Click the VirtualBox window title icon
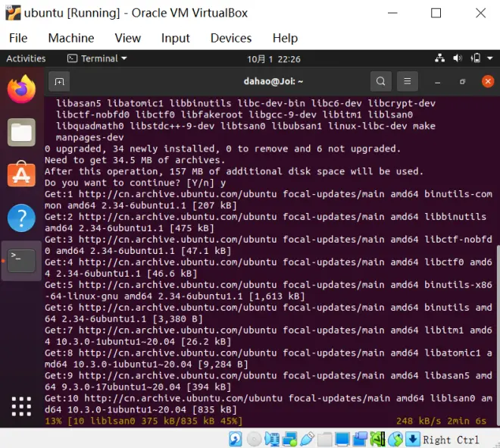The height and width of the screenshot is (448, 500). click(13, 13)
